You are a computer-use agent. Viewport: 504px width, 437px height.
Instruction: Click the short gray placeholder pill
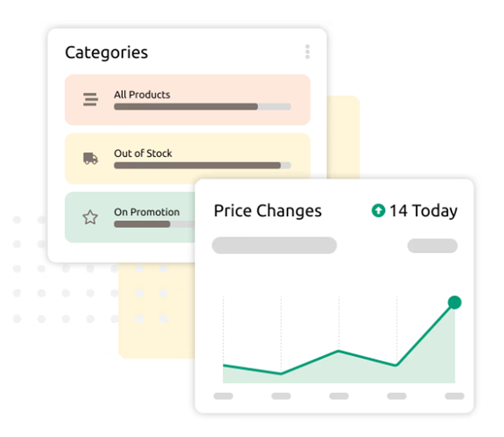[x=432, y=246]
